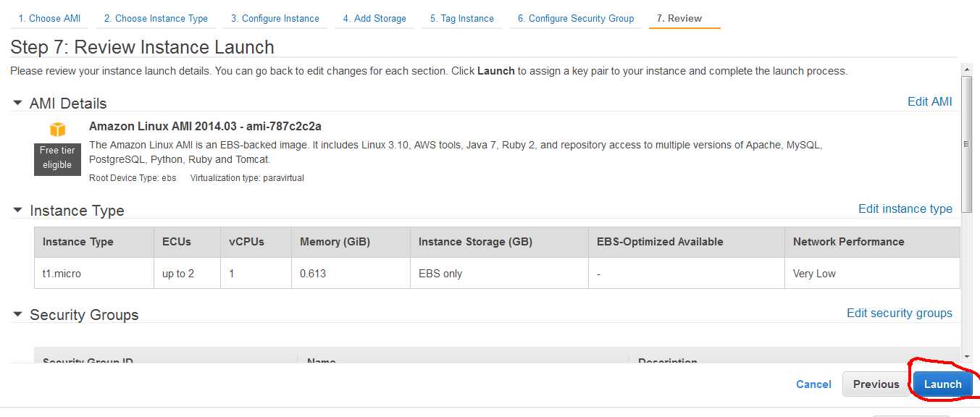Click the Edit instance type link

(905, 208)
